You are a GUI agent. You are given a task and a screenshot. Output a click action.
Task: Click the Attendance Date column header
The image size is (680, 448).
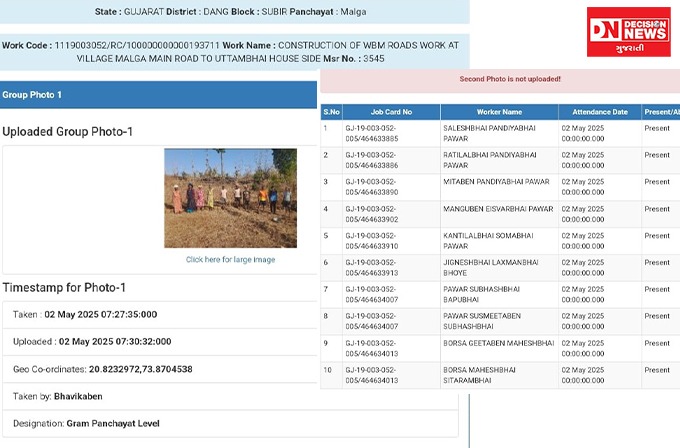tap(600, 112)
